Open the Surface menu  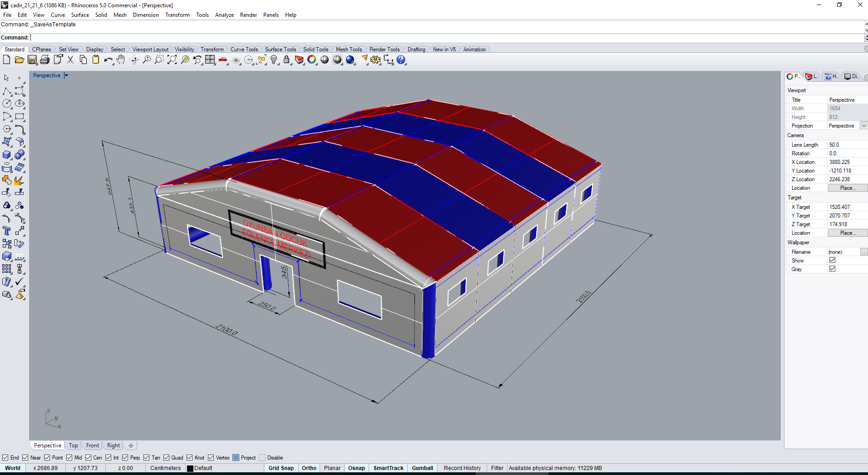[x=80, y=15]
